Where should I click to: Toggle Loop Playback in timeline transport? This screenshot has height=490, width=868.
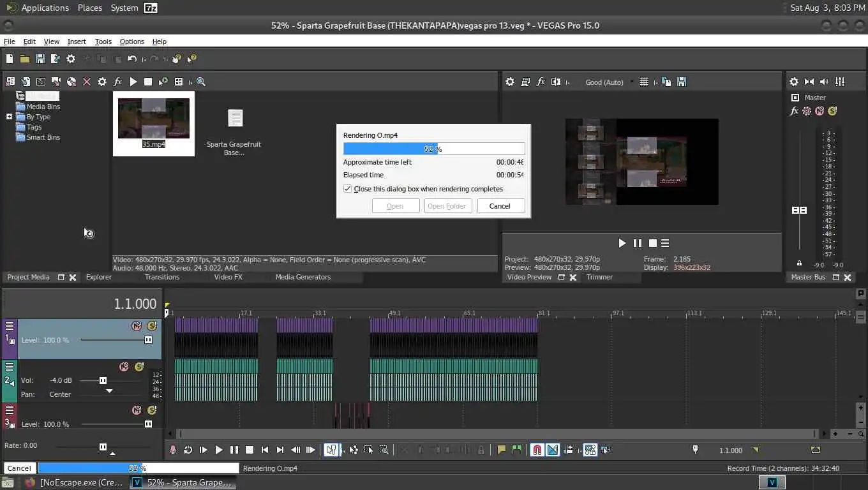click(188, 450)
